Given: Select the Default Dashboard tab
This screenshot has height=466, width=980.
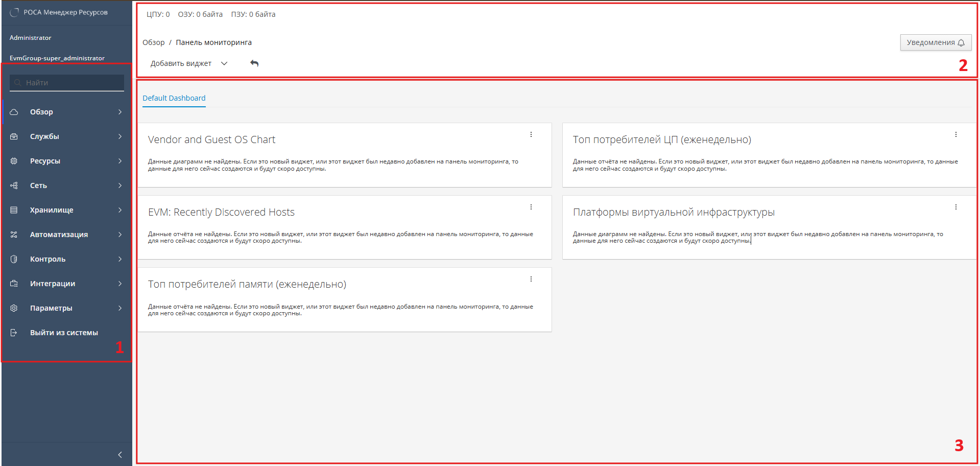Looking at the screenshot, I should [x=174, y=98].
